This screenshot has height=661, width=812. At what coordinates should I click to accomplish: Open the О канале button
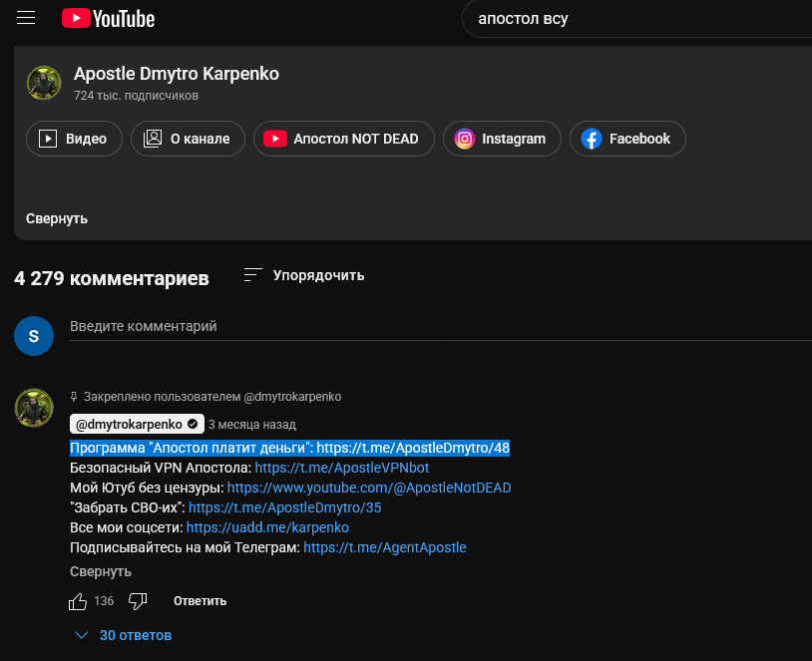[x=188, y=140]
